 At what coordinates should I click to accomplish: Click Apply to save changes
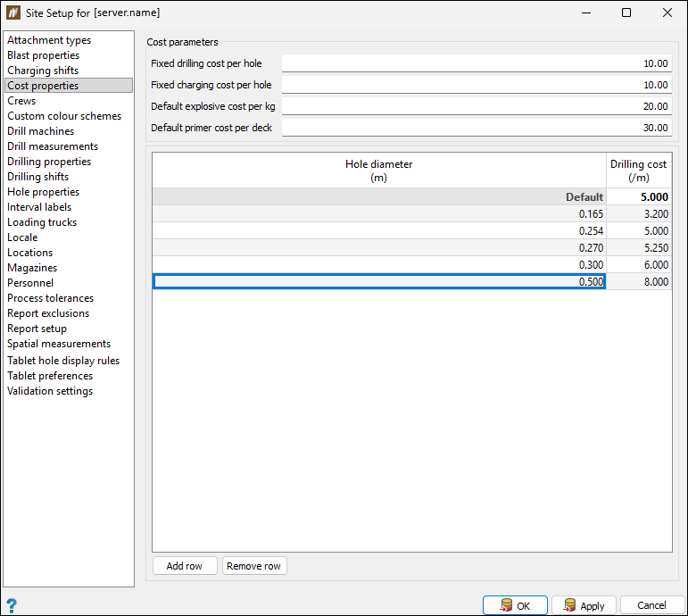point(584,606)
